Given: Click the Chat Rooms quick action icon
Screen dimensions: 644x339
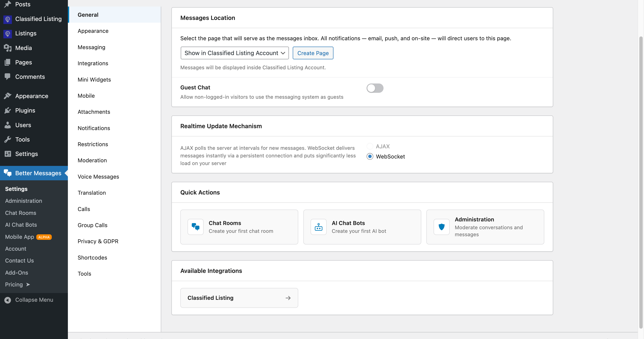Looking at the screenshot, I should coord(196,227).
